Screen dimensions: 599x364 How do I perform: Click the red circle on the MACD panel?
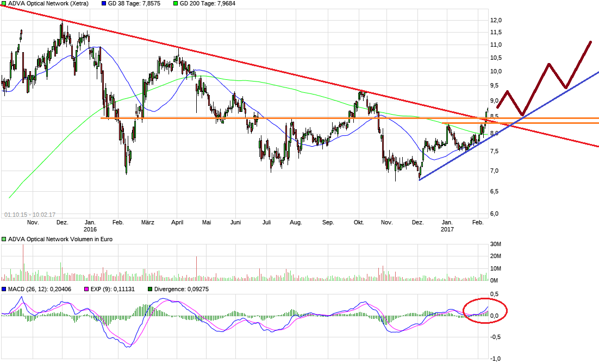(x=485, y=311)
